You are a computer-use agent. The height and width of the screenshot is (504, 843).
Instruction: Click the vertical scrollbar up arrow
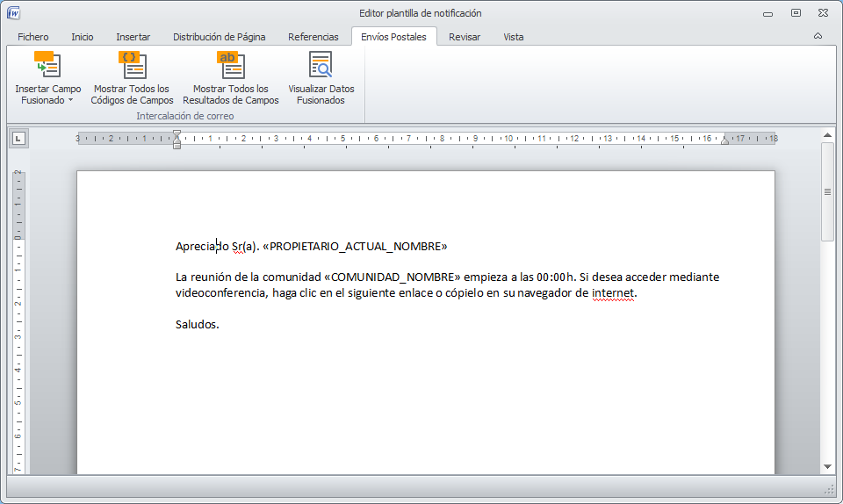(x=827, y=135)
